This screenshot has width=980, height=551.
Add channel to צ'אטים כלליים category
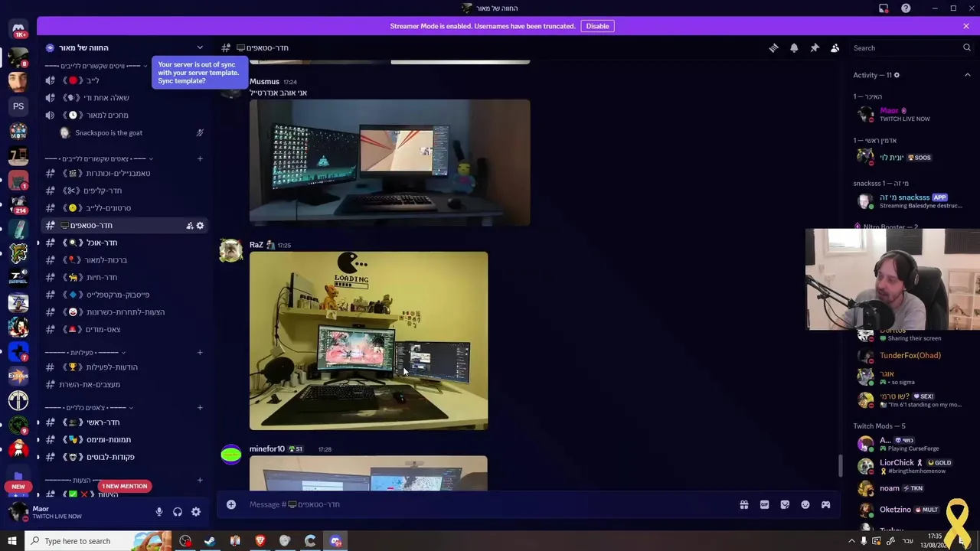(x=200, y=407)
